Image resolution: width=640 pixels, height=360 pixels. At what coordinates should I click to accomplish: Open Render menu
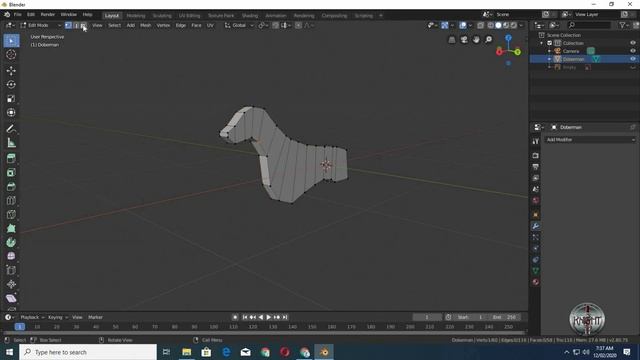coord(48,15)
